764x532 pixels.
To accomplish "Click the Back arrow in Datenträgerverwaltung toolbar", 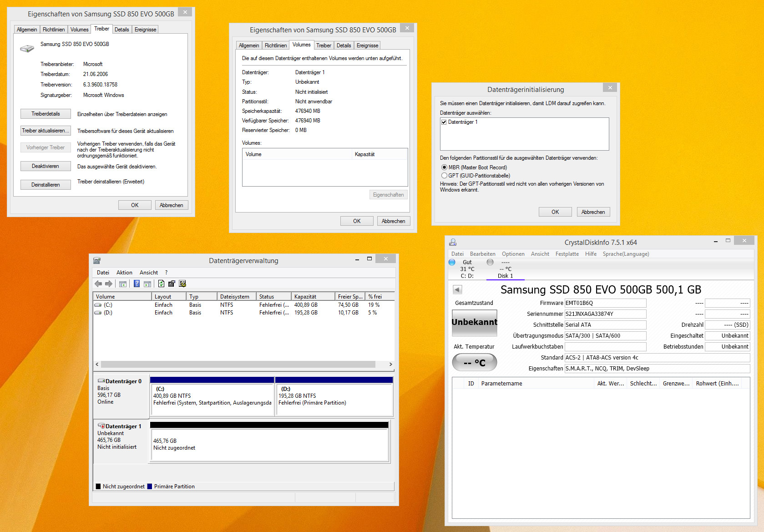I will click(x=98, y=284).
